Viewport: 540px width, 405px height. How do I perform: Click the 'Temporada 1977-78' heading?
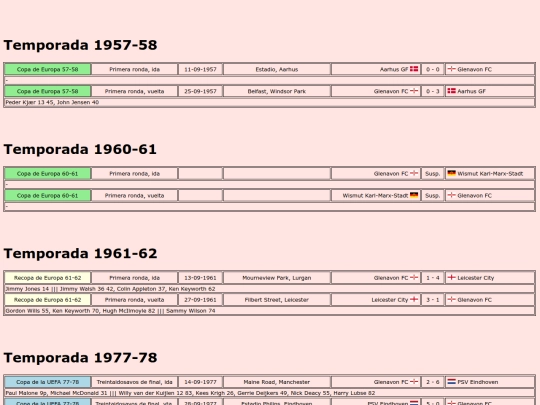pos(80,358)
